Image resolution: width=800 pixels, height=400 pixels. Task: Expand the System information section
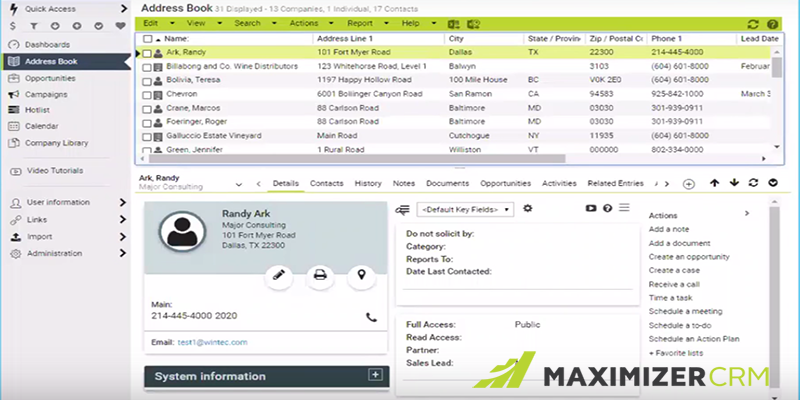[x=376, y=375]
